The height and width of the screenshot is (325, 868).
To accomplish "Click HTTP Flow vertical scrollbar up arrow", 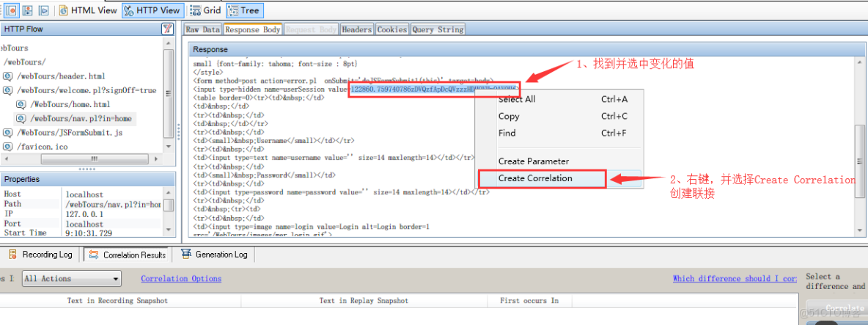I will click(169, 44).
